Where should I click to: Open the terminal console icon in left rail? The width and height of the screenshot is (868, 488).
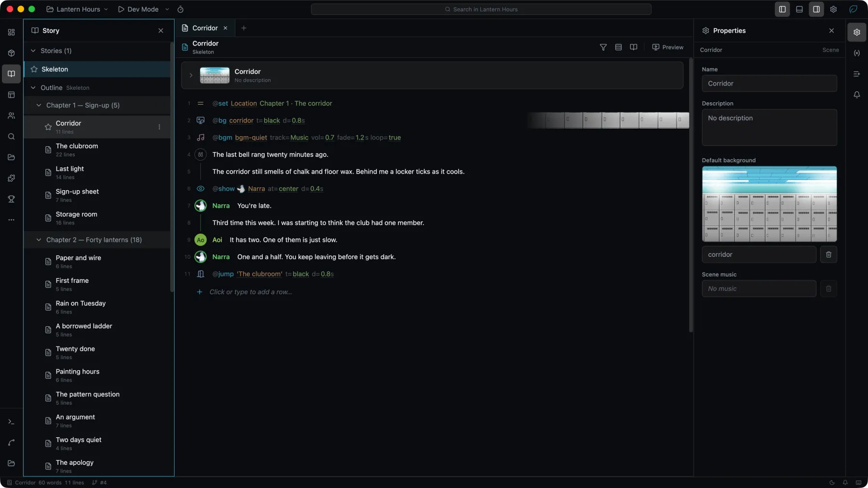[x=11, y=422]
